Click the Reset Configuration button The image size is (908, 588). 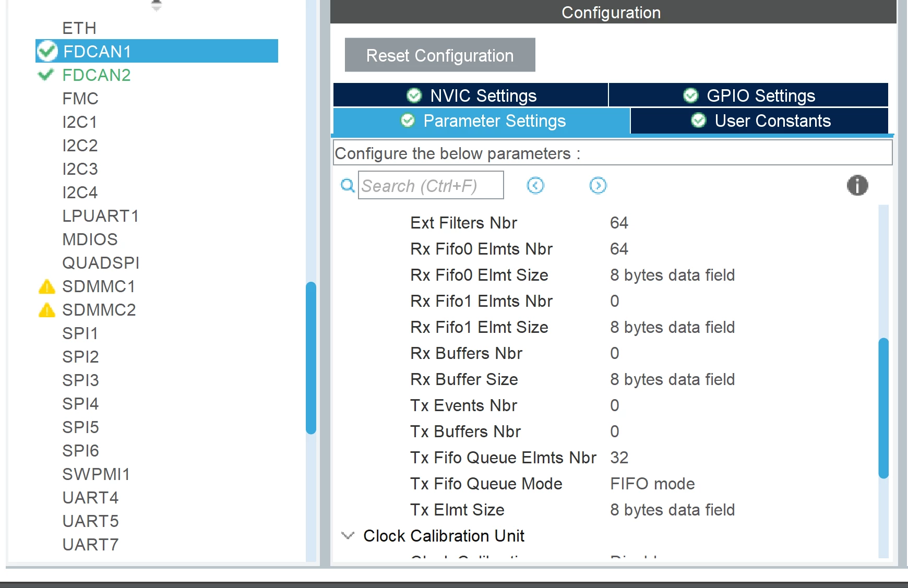440,55
